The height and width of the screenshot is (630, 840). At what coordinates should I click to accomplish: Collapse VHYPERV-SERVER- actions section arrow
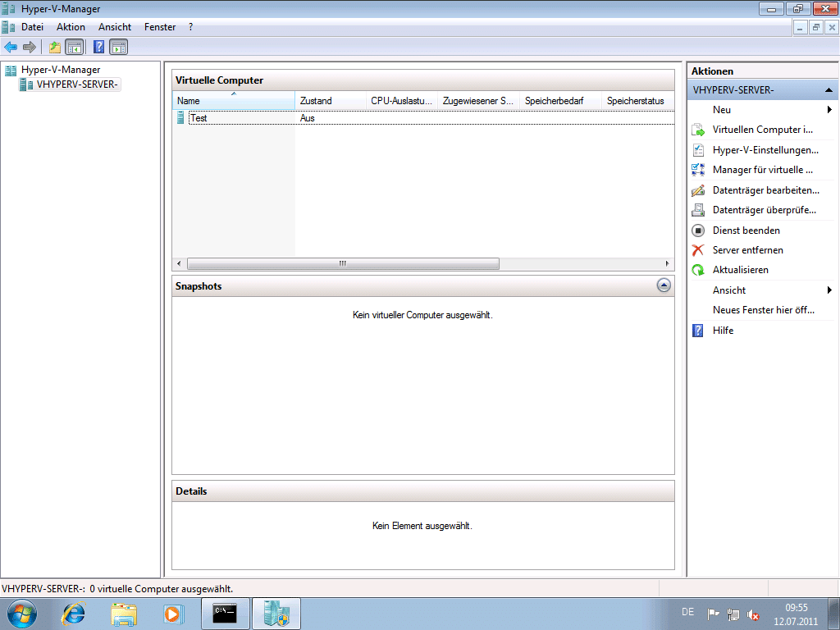tap(829, 90)
